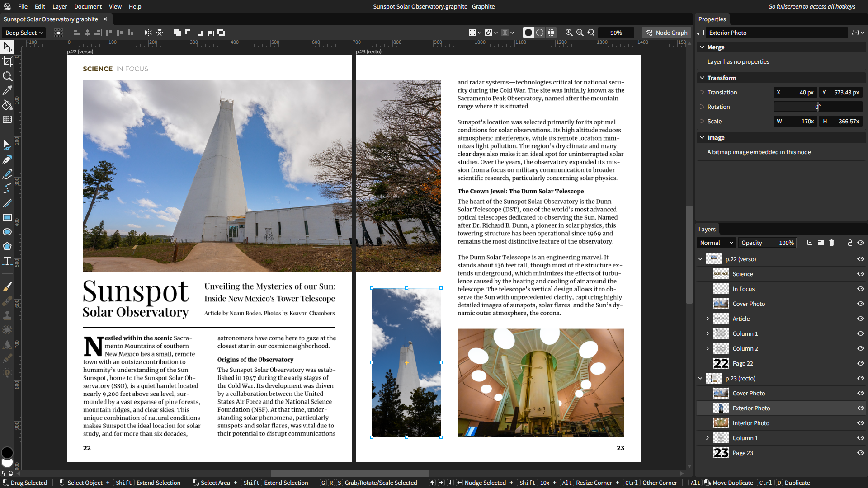This screenshot has height=488, width=868.
Task: Select the Fill bucket tool
Action: 7,105
